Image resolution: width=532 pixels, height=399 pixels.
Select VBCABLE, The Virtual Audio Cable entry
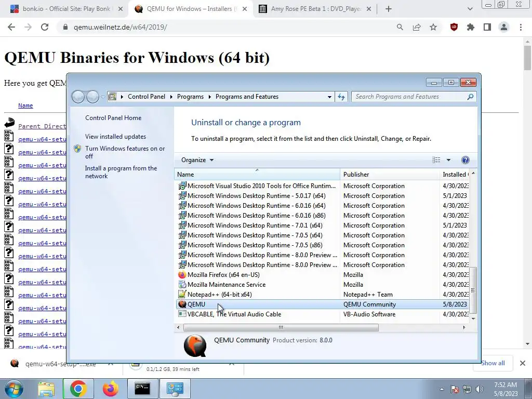click(x=322, y=314)
